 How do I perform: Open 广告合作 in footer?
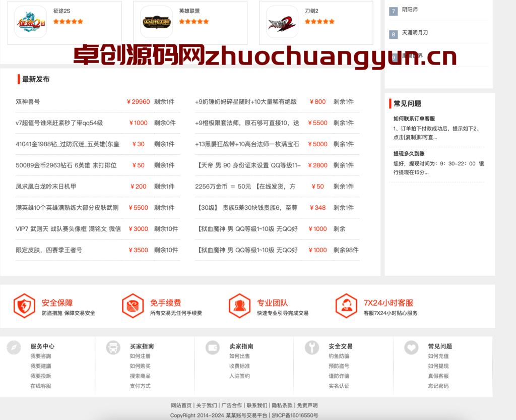(x=232, y=405)
